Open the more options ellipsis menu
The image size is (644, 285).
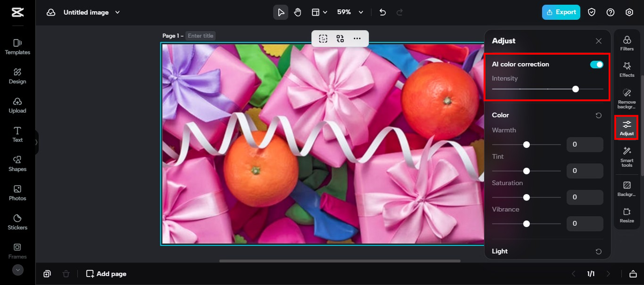click(x=357, y=39)
